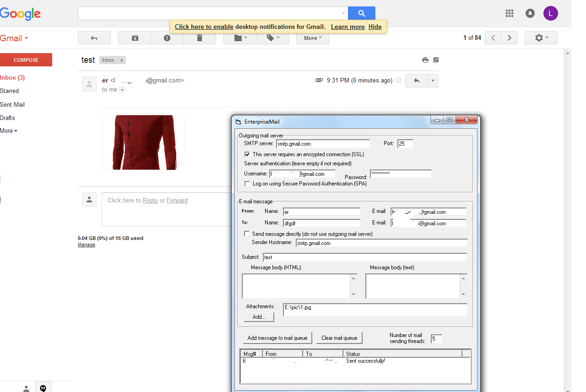This screenshot has width=586, height=392.
Task: Open Inbox (3) folder
Action: (x=12, y=78)
